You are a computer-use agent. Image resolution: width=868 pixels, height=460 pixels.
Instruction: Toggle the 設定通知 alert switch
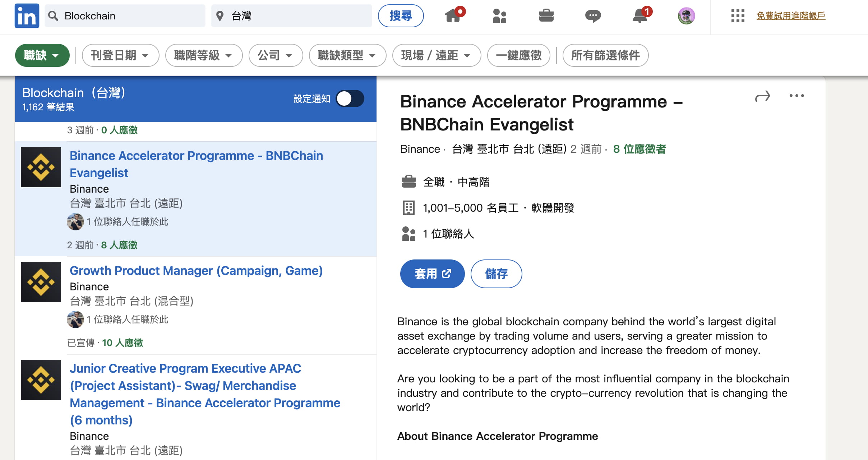point(350,98)
